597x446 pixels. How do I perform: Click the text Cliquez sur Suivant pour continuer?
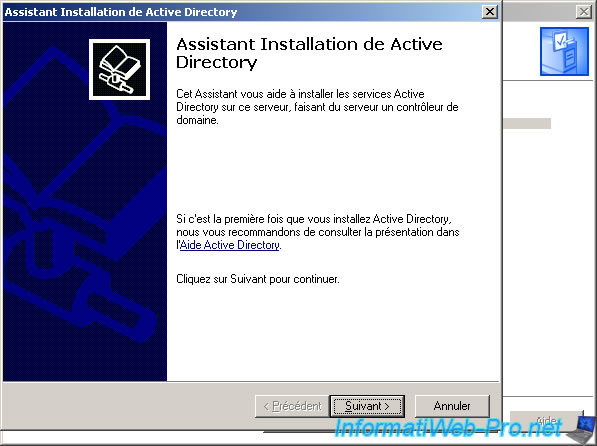click(258, 279)
